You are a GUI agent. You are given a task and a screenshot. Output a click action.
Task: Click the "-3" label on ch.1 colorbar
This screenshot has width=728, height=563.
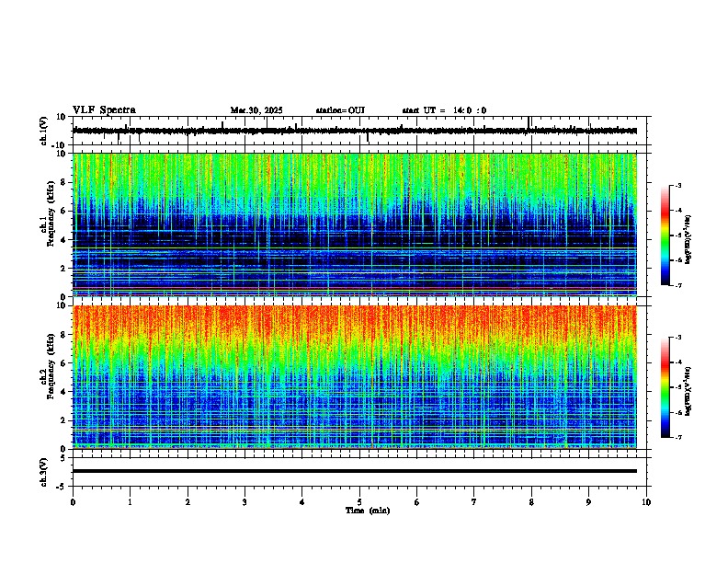tap(677, 185)
